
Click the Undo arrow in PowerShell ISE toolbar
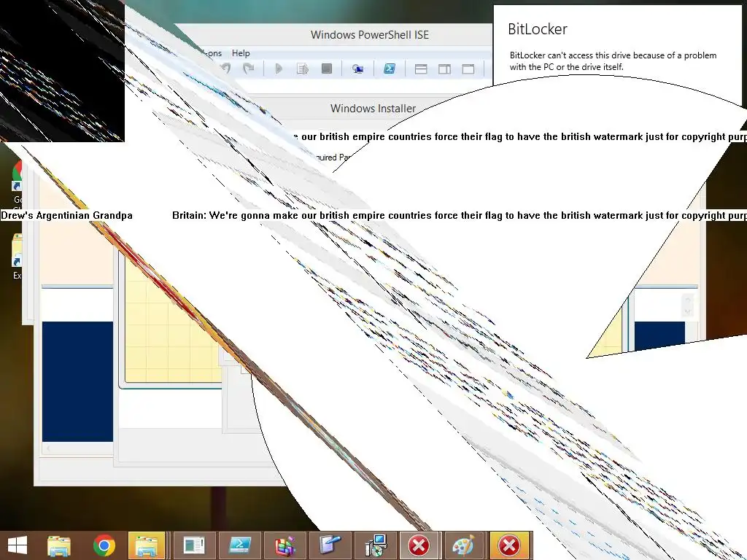(226, 69)
